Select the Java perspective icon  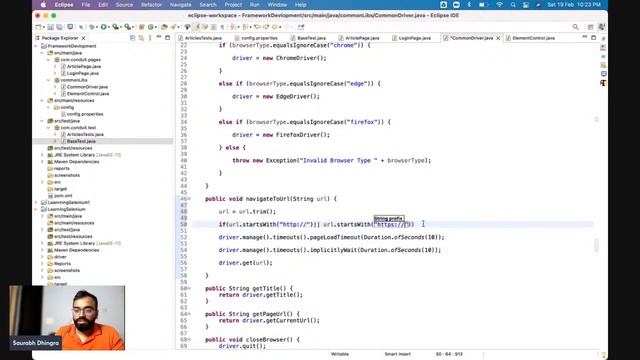[602, 27]
